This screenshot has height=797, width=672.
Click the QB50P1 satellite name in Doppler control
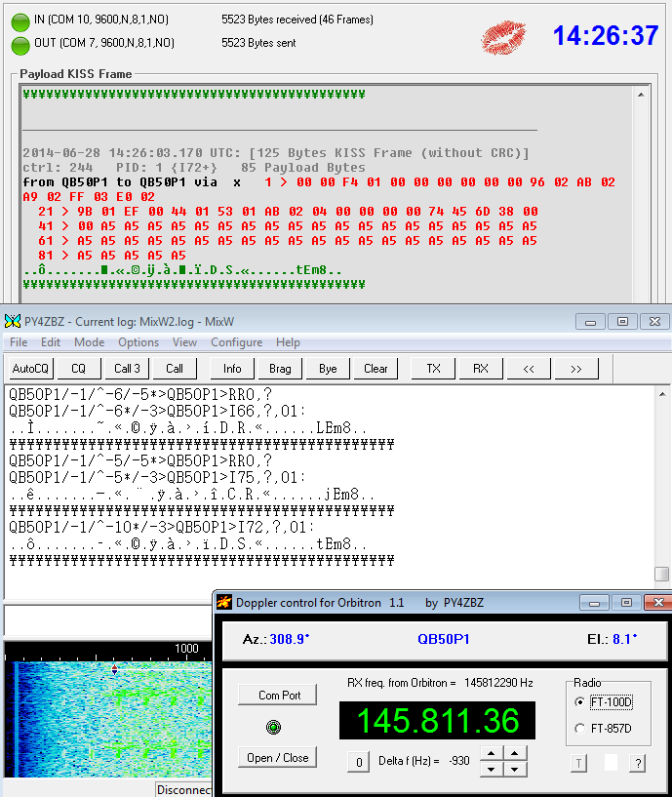(x=443, y=639)
